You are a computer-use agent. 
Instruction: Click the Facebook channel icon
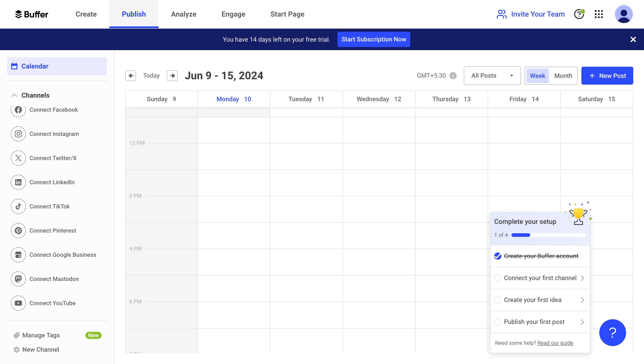[x=18, y=110]
